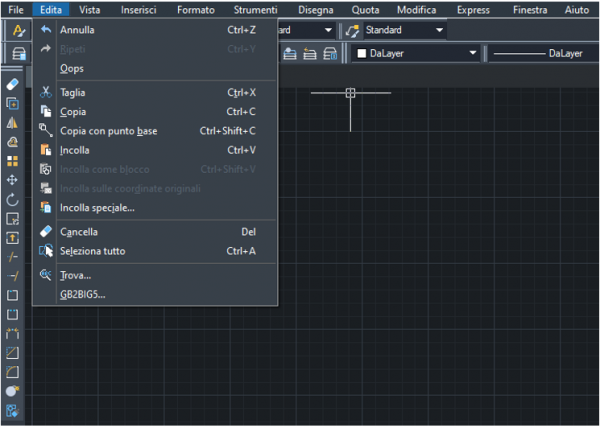
Task: Open the Vista menu
Action: pyautogui.click(x=90, y=10)
